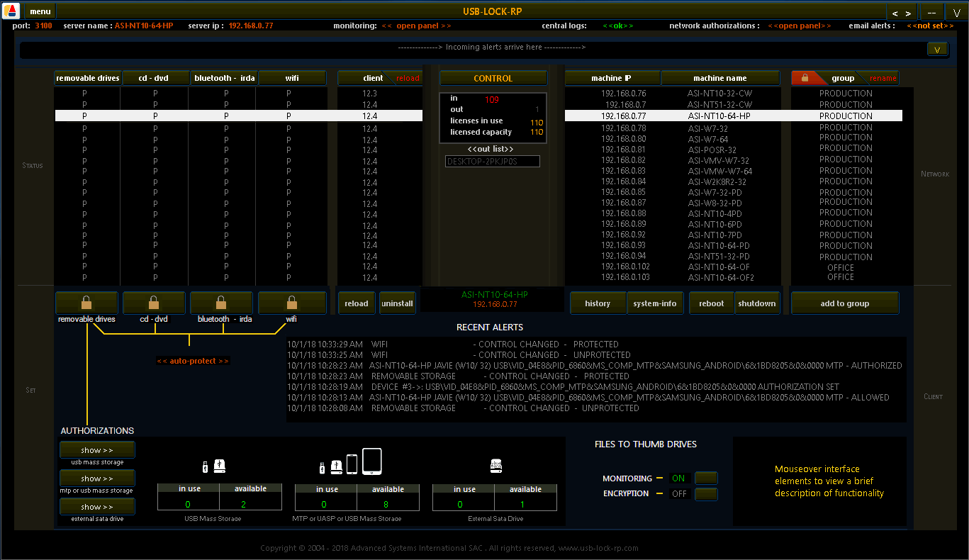This screenshot has width=969, height=560.
Task: Click the < > button in the title bar
Action: click(x=902, y=12)
